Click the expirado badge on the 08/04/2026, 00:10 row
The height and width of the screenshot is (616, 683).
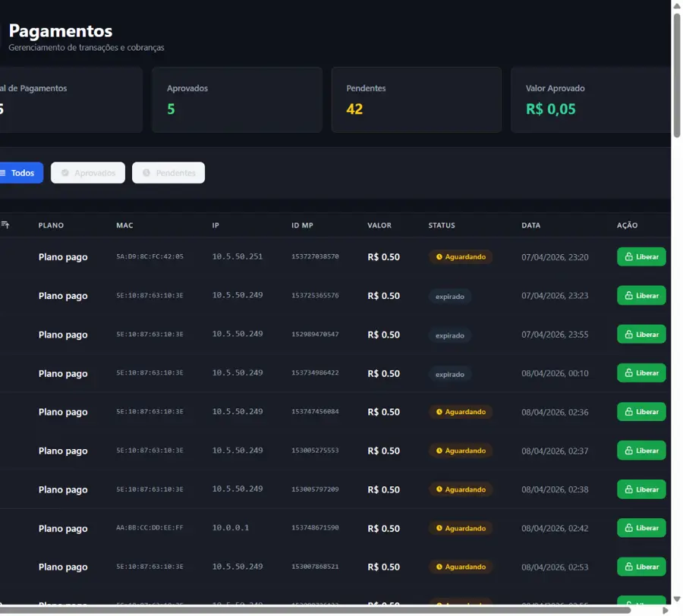tap(450, 375)
